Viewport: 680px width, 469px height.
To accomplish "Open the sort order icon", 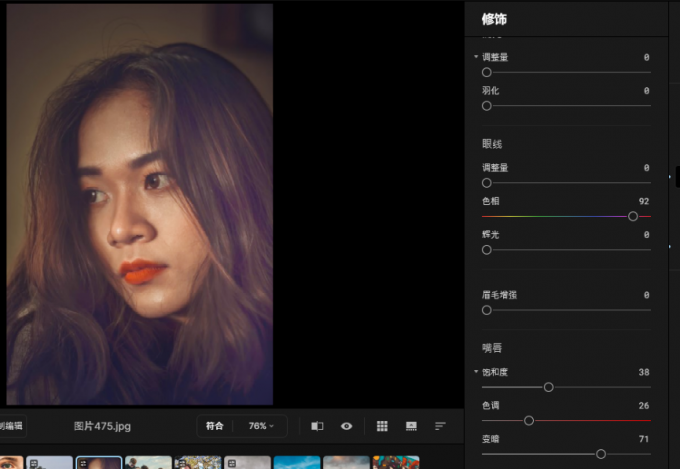I will [x=440, y=426].
